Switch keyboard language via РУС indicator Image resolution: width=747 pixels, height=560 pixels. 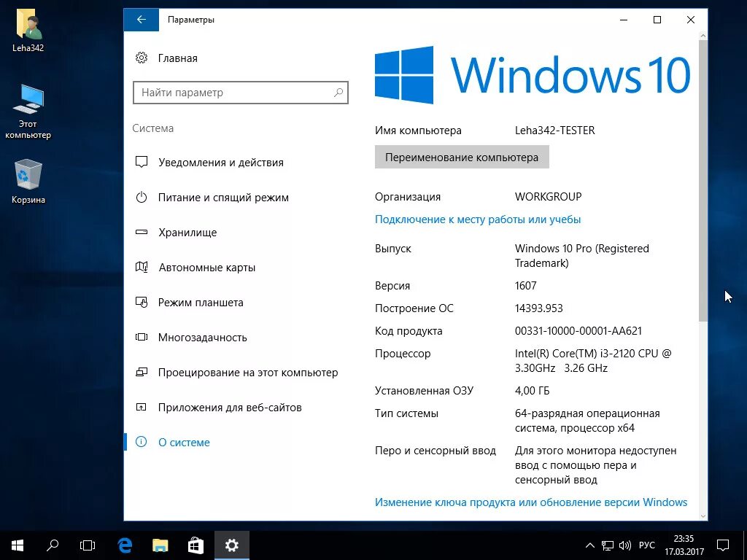[646, 545]
